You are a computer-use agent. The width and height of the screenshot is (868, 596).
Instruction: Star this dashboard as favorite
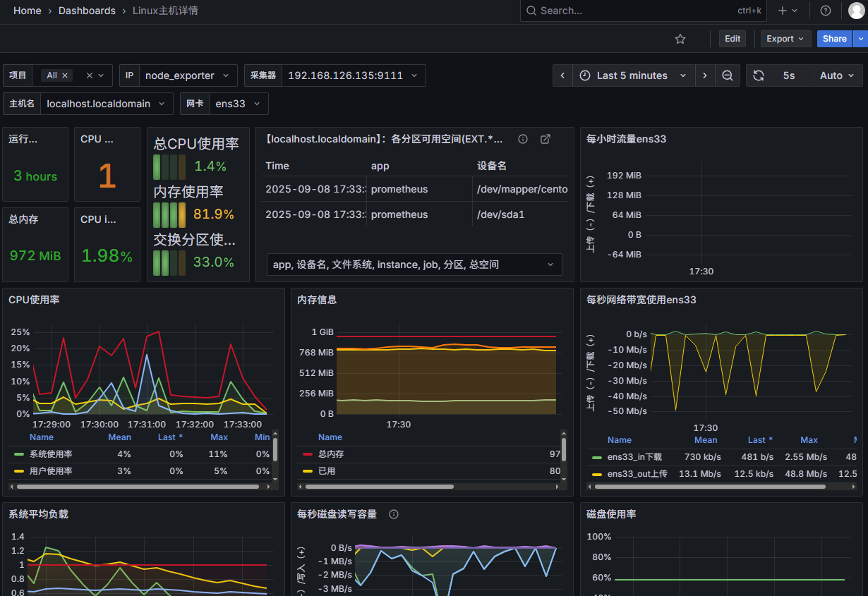point(680,39)
